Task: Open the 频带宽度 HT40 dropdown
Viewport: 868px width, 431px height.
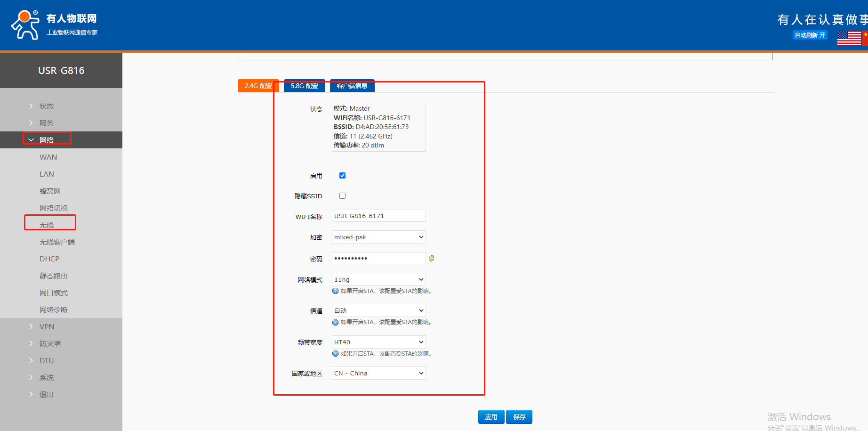Action: (378, 342)
